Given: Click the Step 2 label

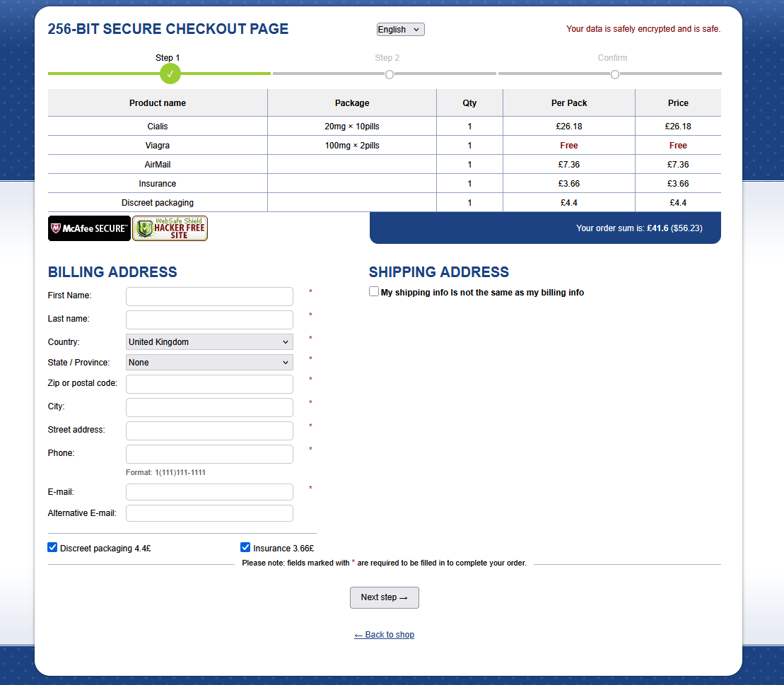Looking at the screenshot, I should [x=387, y=58].
